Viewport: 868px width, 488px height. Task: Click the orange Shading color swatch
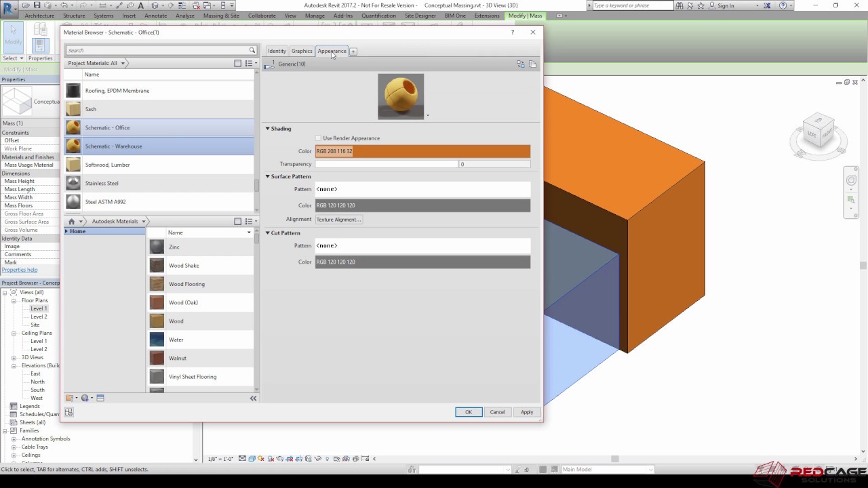click(x=422, y=151)
